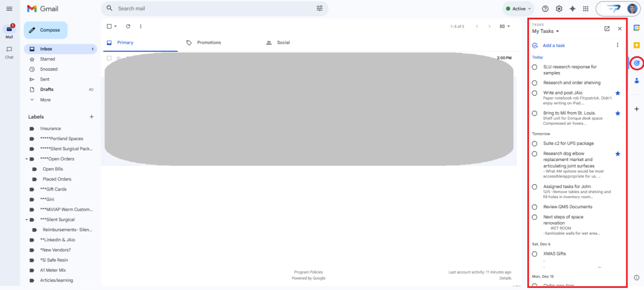Open the Google apps grid
The image size is (644, 290).
pyautogui.click(x=586, y=8)
